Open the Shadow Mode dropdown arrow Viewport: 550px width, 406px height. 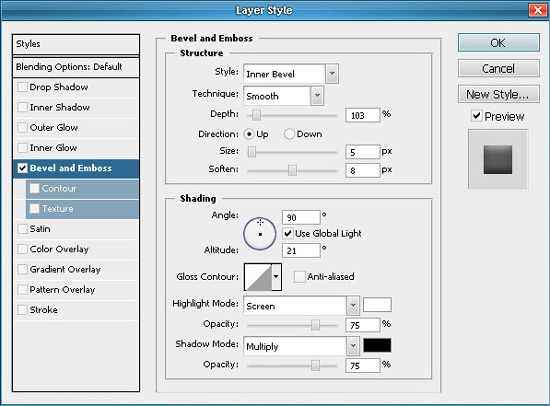[x=353, y=346]
